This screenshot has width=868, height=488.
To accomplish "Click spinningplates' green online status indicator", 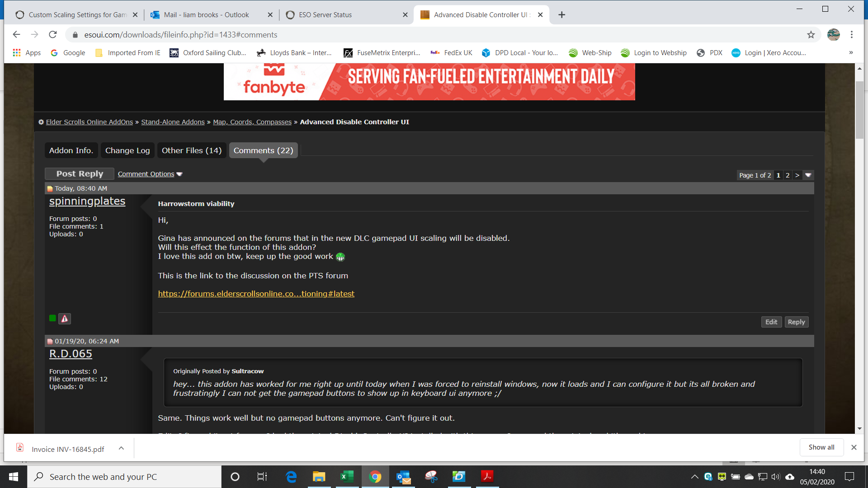I will pyautogui.click(x=52, y=319).
